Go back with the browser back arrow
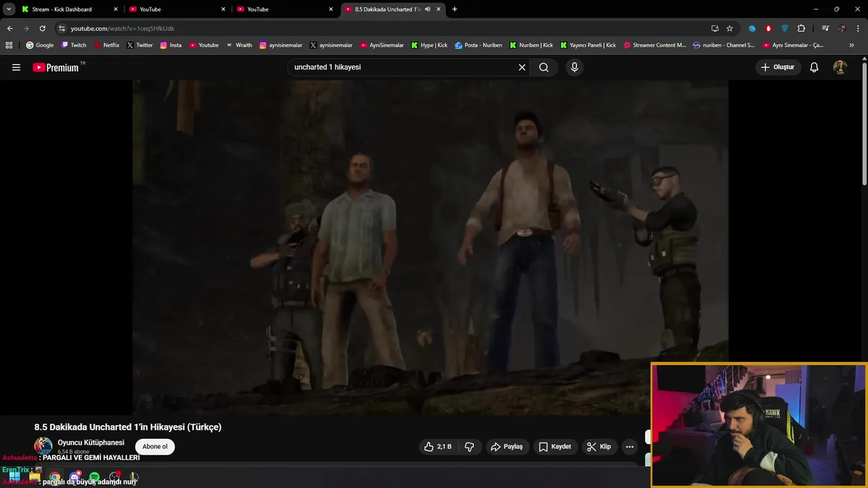Viewport: 868px width, 488px height. coord(9,28)
